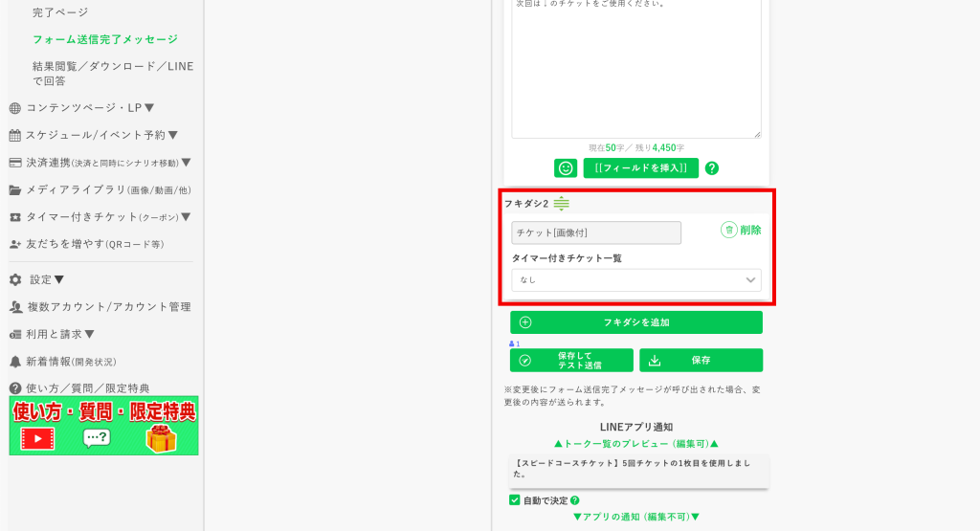Click 保存してテスト送信 button

(x=571, y=361)
